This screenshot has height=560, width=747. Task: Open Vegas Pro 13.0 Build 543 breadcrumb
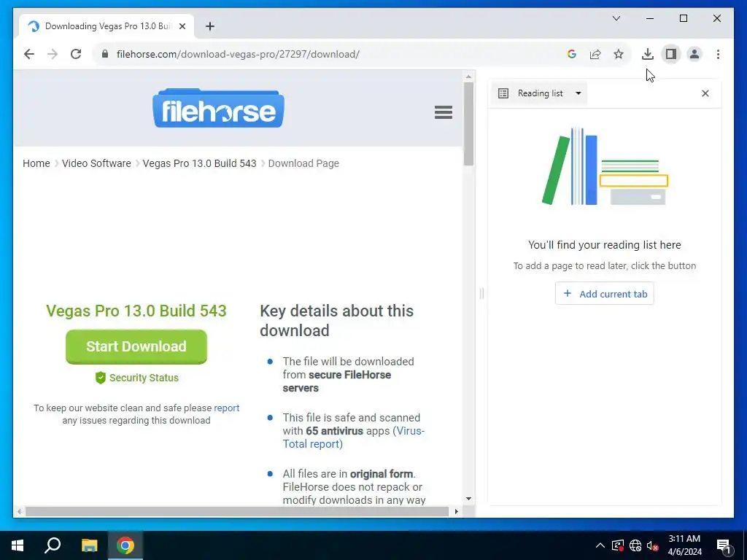pyautogui.click(x=200, y=163)
